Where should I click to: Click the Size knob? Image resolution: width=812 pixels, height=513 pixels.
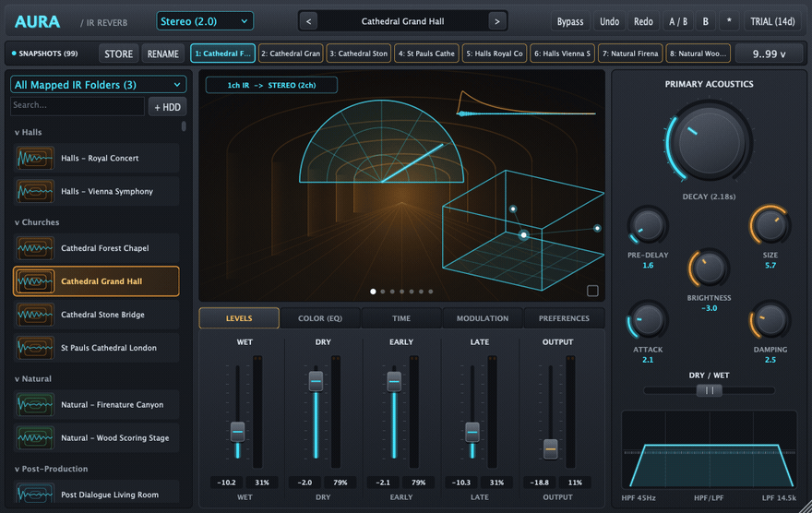coord(770,226)
